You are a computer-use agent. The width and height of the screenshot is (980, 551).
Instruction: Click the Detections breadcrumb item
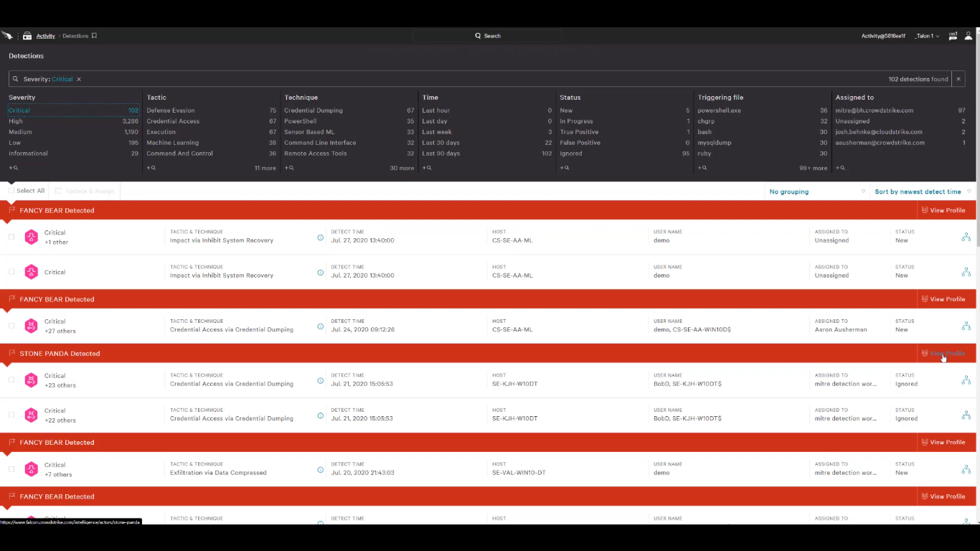[x=75, y=36]
